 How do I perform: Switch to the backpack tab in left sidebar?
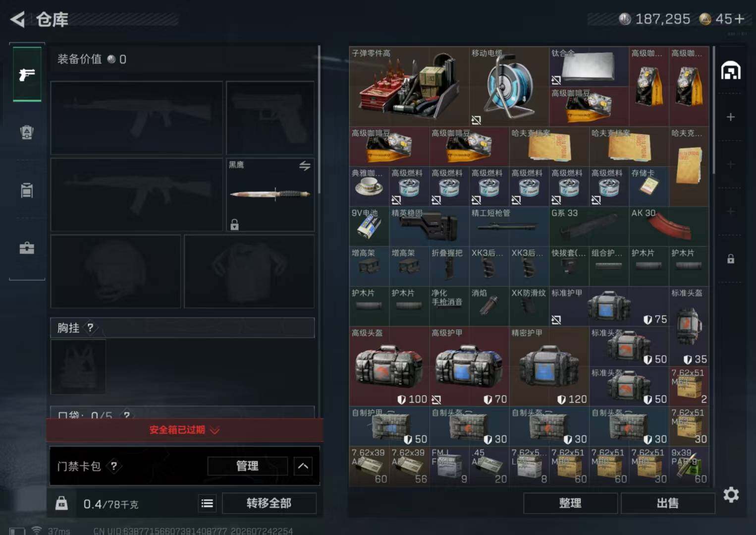[27, 132]
